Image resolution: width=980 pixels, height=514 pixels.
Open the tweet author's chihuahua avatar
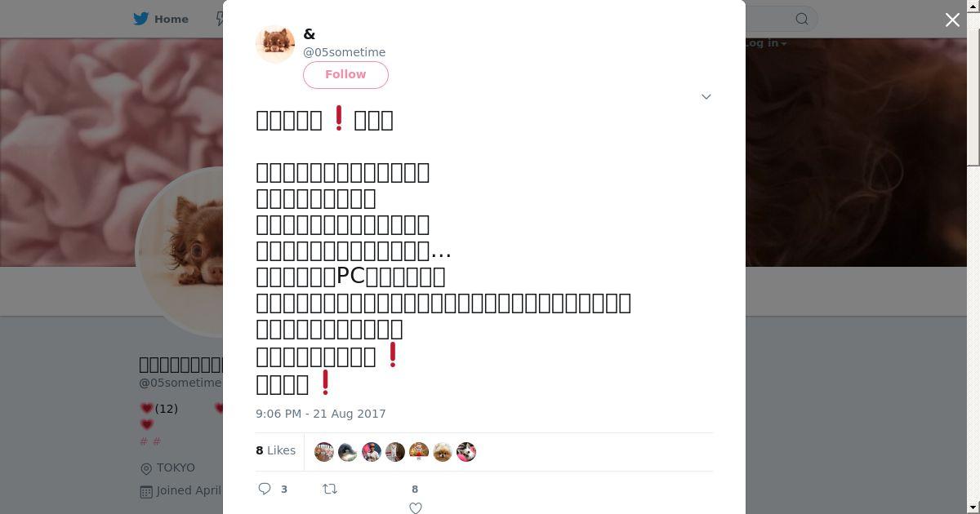tap(275, 44)
